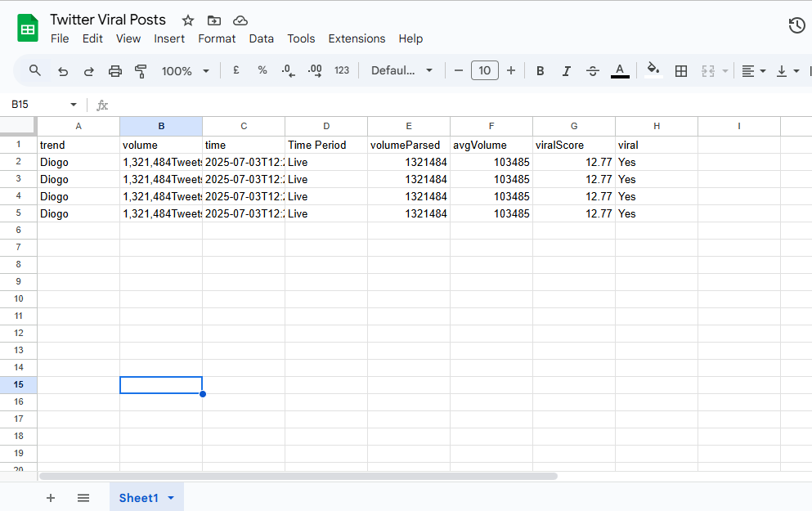The height and width of the screenshot is (511, 812).
Task: Click the formula bar fx icon
Action: point(102,105)
